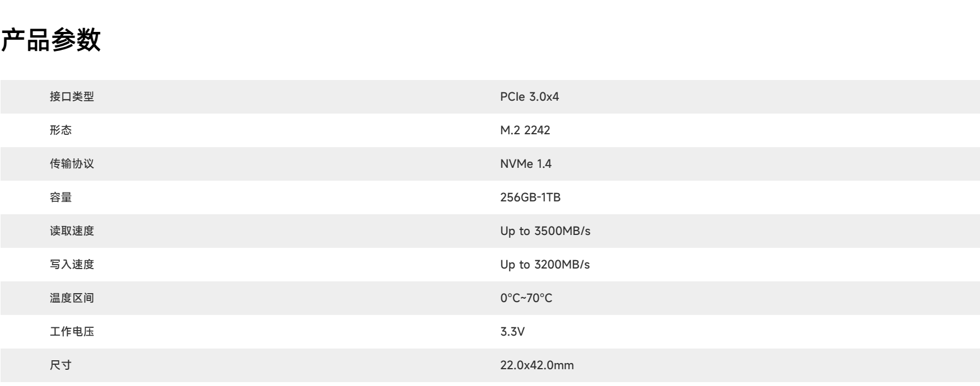Click the "产品" characters in the title
Screen dimensions: 980x386
tap(25, 40)
